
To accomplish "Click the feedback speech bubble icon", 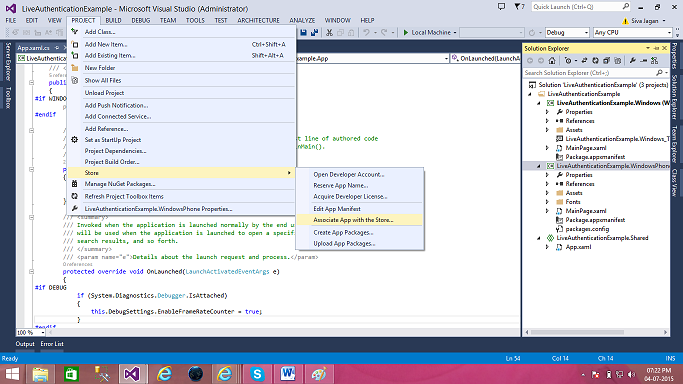I will tap(501, 7).
